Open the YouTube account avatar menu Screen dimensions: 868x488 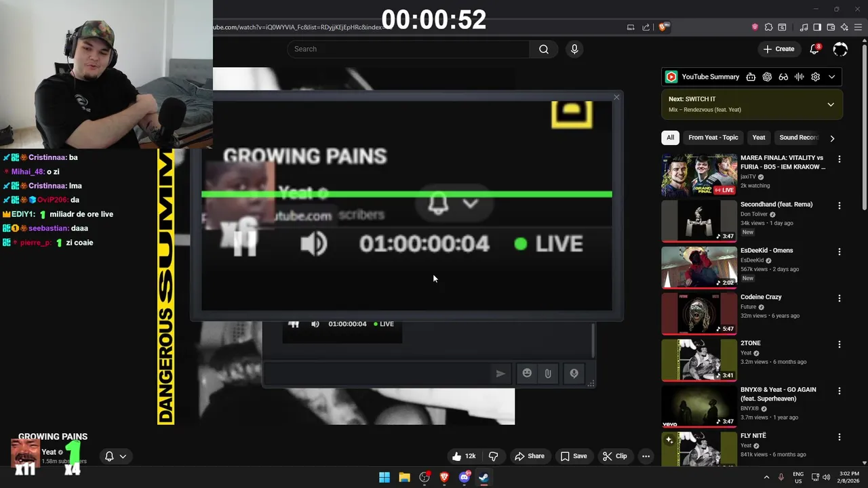coord(840,49)
